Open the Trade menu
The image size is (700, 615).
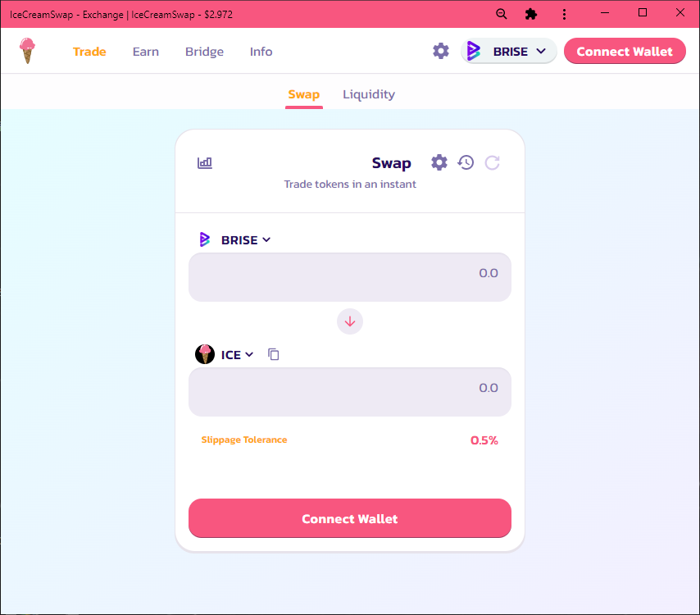89,52
